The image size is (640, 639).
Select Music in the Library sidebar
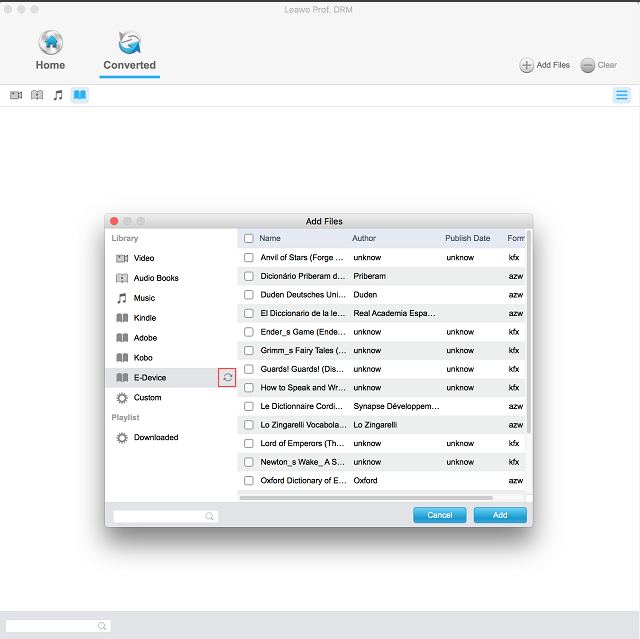(171, 298)
